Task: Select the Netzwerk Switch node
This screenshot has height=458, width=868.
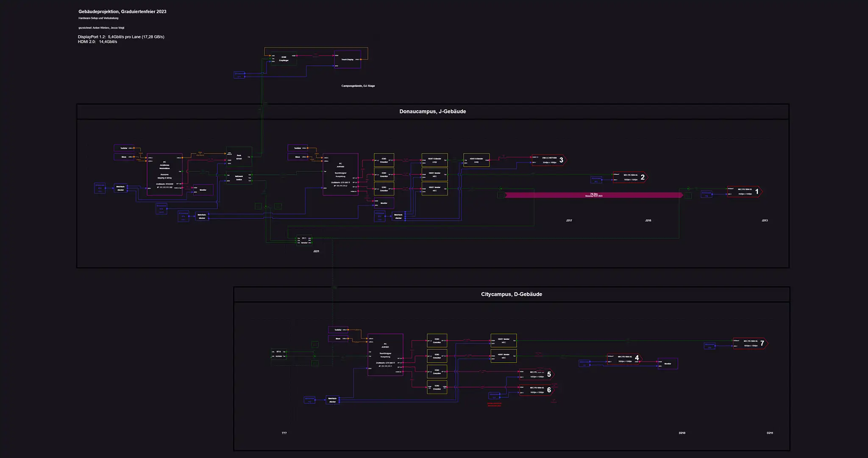Action: 239,178
